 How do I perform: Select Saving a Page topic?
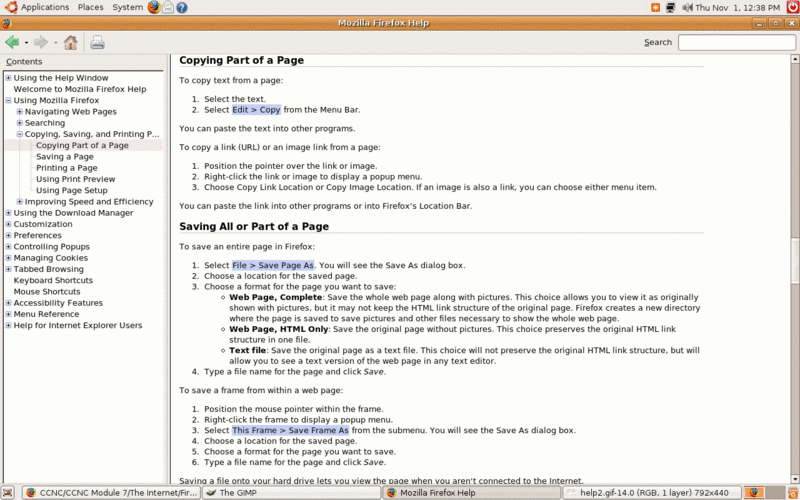click(65, 157)
